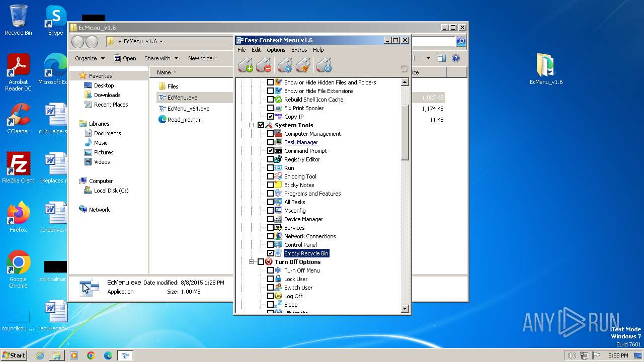Click the Apply Changes mouse icon with green plus
The width and height of the screenshot is (644, 362).
click(246, 65)
